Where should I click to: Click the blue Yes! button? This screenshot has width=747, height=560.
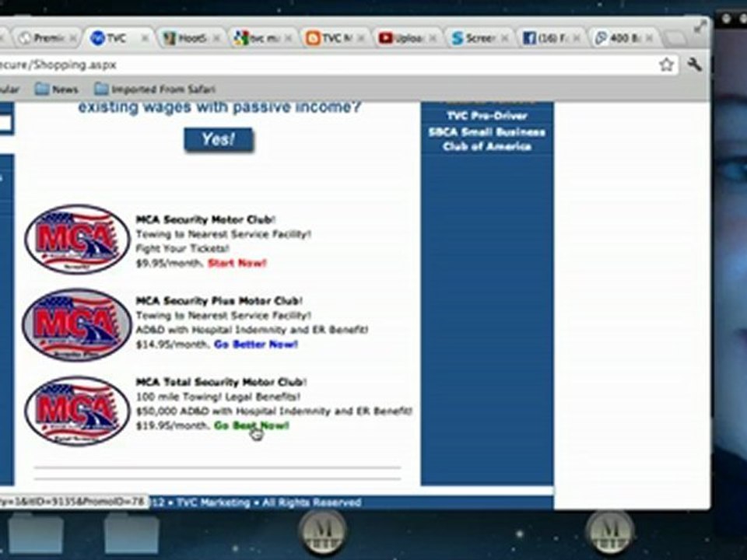coord(219,139)
